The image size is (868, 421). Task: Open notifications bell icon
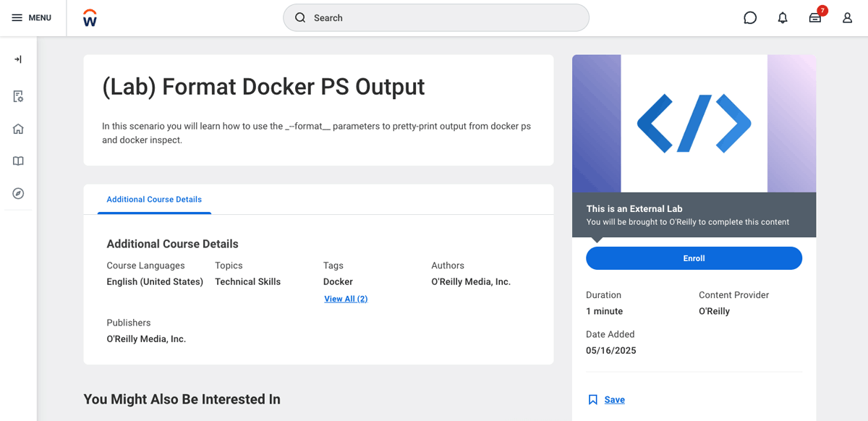click(x=783, y=18)
